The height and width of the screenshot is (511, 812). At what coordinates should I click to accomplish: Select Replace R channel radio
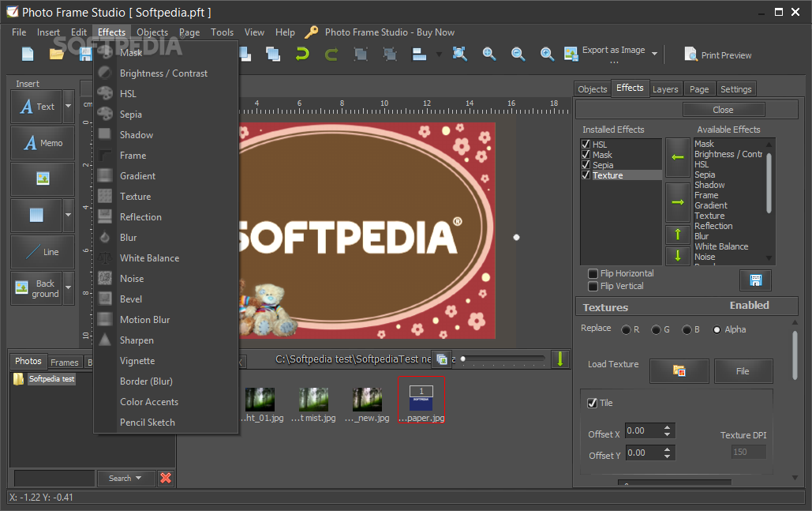tap(626, 329)
